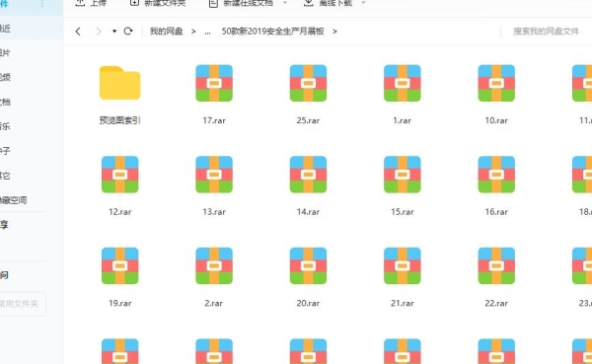The height and width of the screenshot is (364, 592).
Task: Click the 新建在线文档 button
Action: point(241,3)
